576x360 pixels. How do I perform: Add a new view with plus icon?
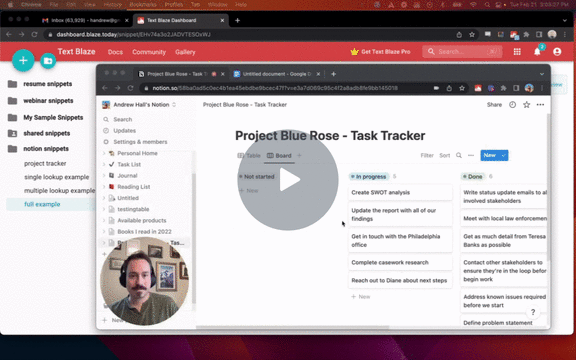299,156
